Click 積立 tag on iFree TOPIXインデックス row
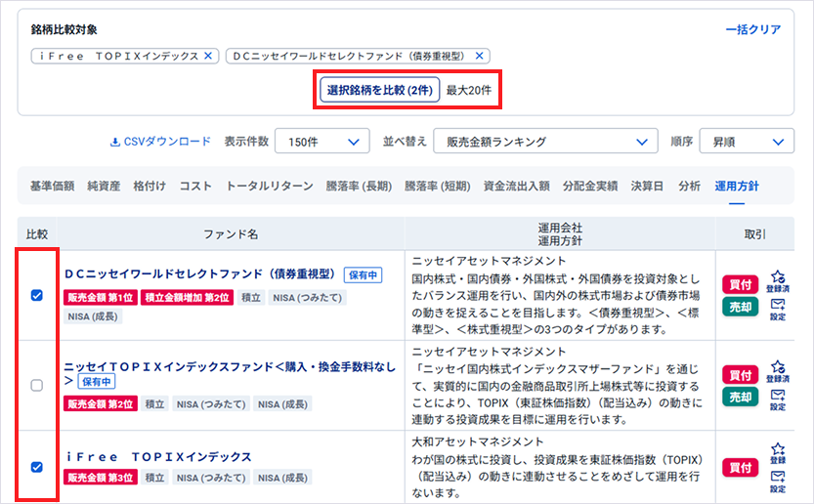Image resolution: width=814 pixels, height=504 pixels. click(x=154, y=478)
